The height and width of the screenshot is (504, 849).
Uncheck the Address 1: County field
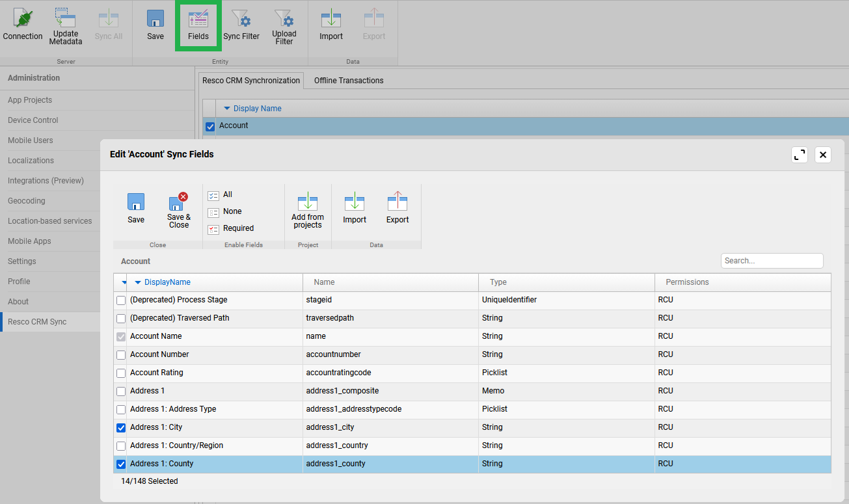pos(121,464)
